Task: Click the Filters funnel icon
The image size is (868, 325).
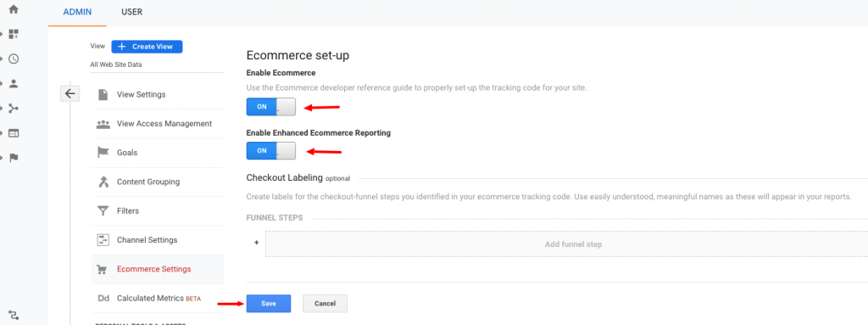Action: click(103, 210)
